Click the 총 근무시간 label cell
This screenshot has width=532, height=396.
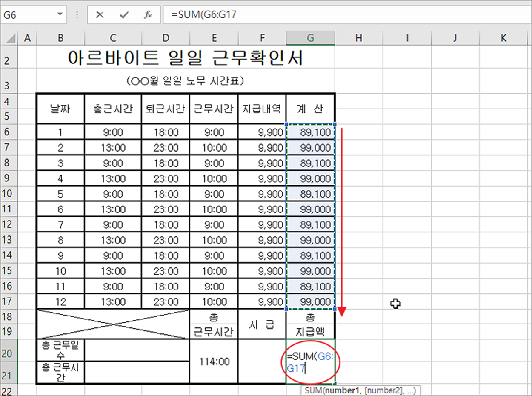pyautogui.click(x=214, y=324)
